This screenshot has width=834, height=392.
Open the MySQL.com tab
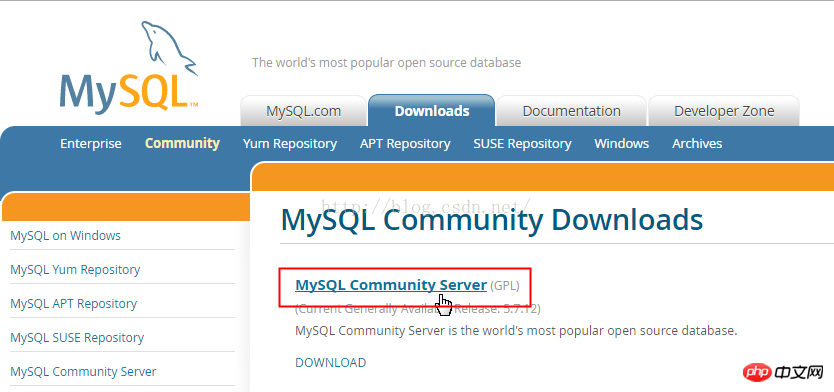click(303, 111)
